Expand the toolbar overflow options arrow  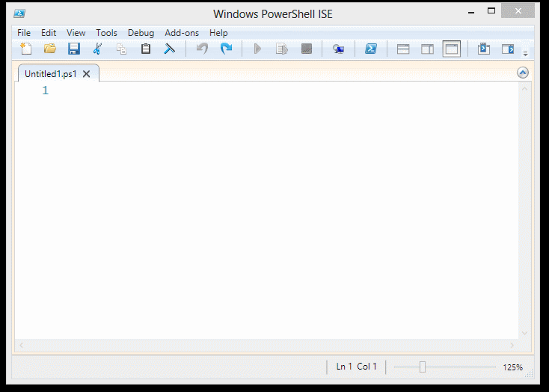[x=525, y=52]
